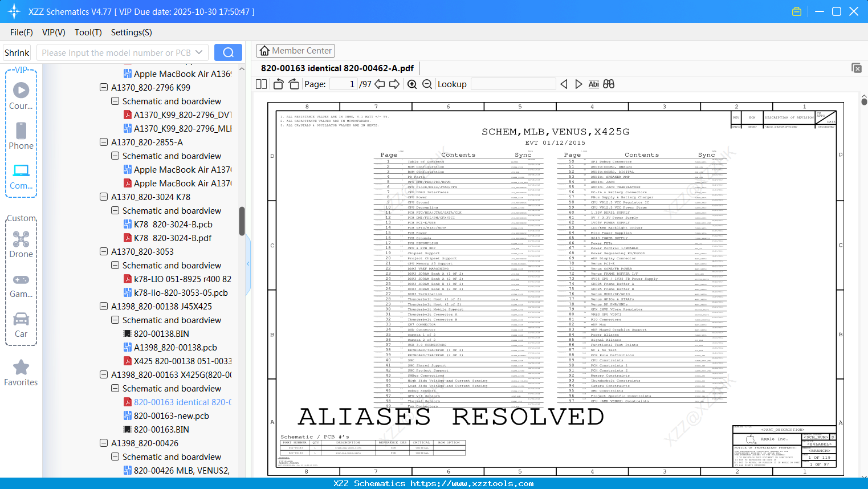Click the Lookup text field
Viewport: 868px width, 489px height.
click(x=513, y=84)
